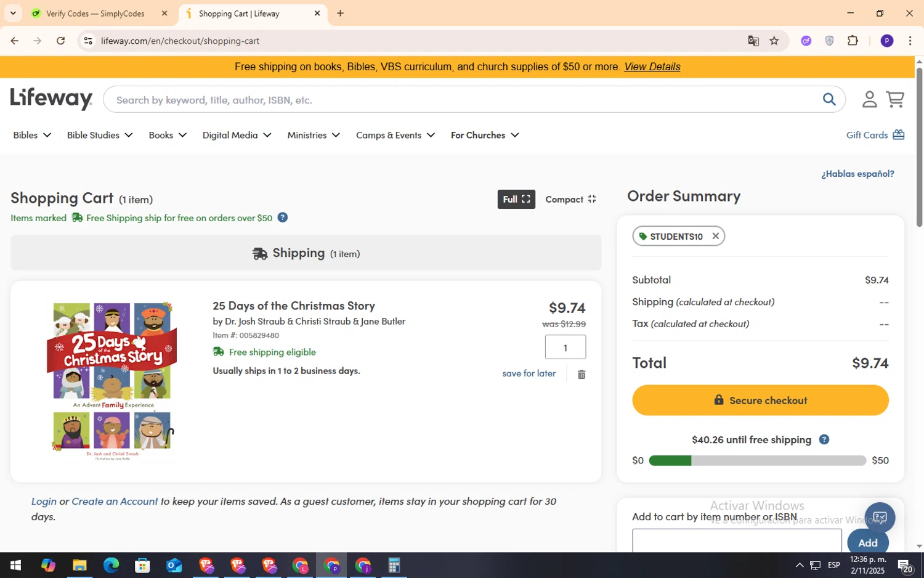The height and width of the screenshot is (578, 924).
Task: Open Calculator from taskbar
Action: coord(394,565)
